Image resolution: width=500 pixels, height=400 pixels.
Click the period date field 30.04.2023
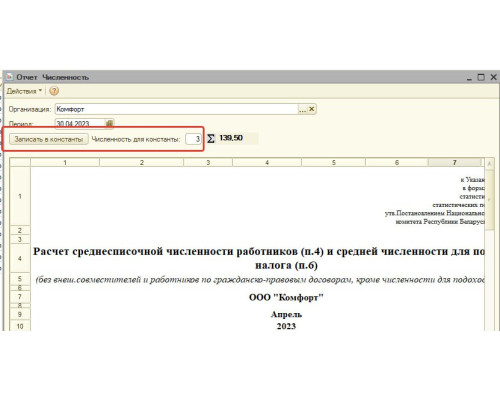coord(80,124)
